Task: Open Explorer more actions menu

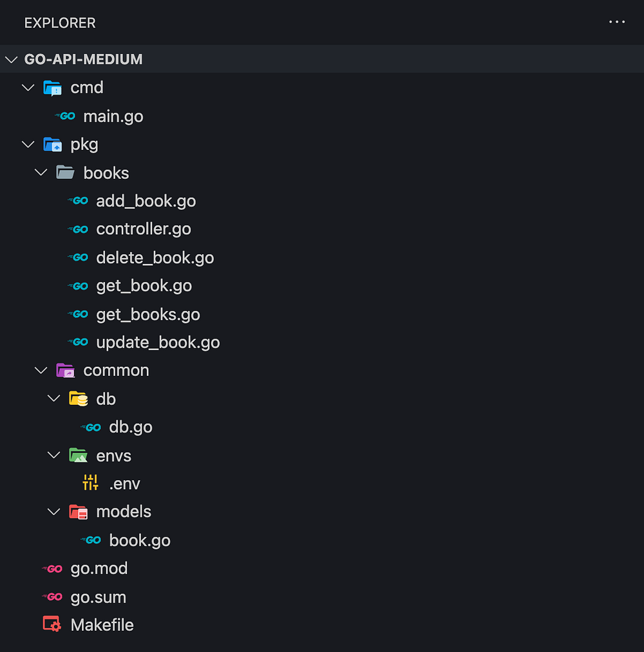Action: coord(616,23)
